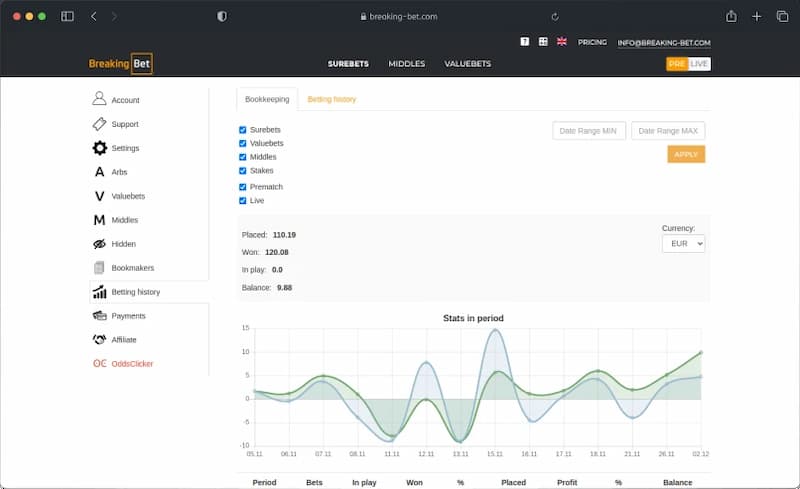
Task: Open the Bookkeeping tab
Action: pos(267,99)
